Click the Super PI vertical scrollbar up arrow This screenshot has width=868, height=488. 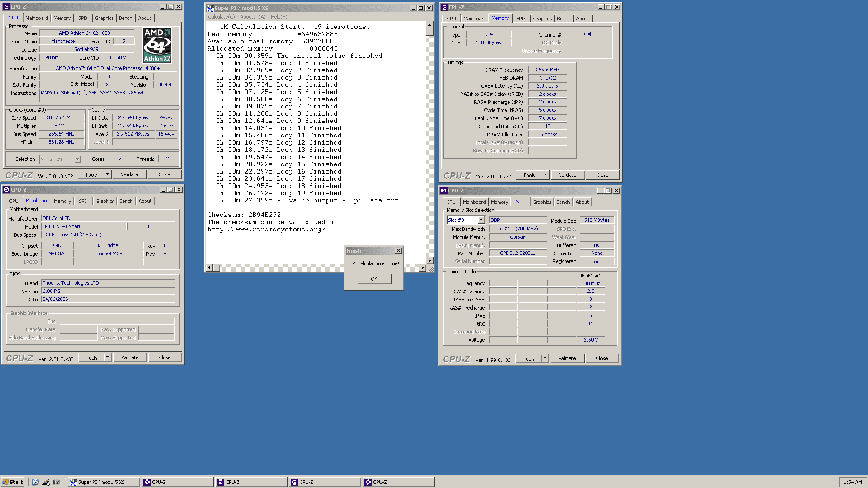[430, 25]
